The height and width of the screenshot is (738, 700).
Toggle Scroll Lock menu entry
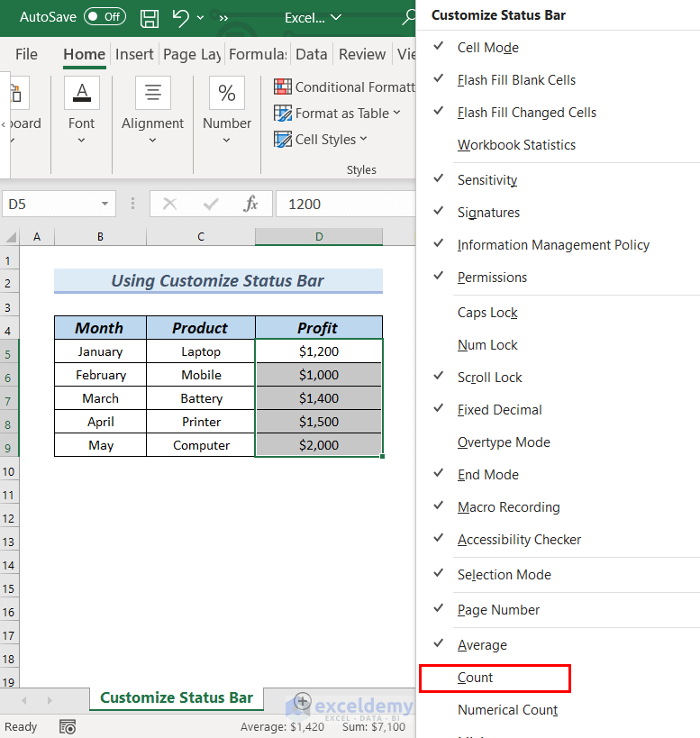558,378
